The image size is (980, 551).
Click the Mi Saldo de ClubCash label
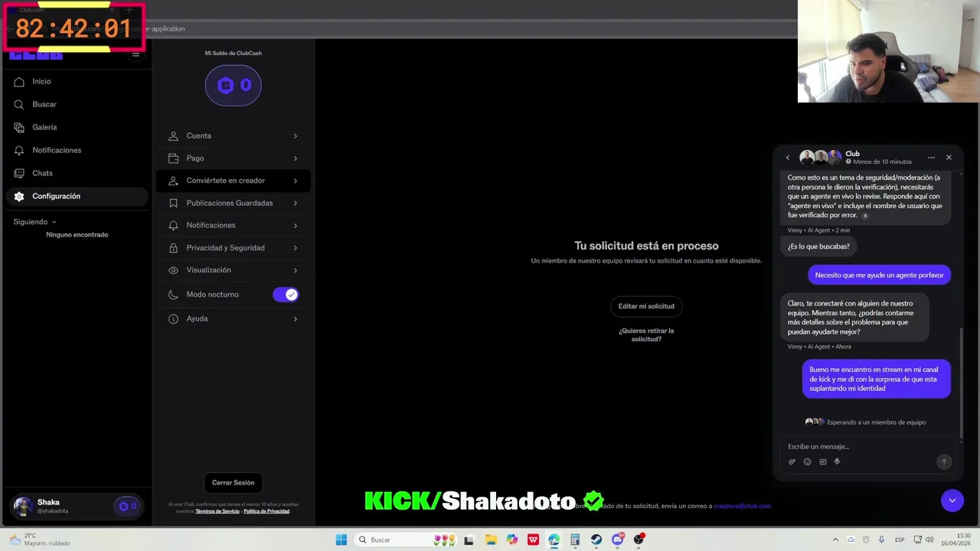click(x=234, y=54)
